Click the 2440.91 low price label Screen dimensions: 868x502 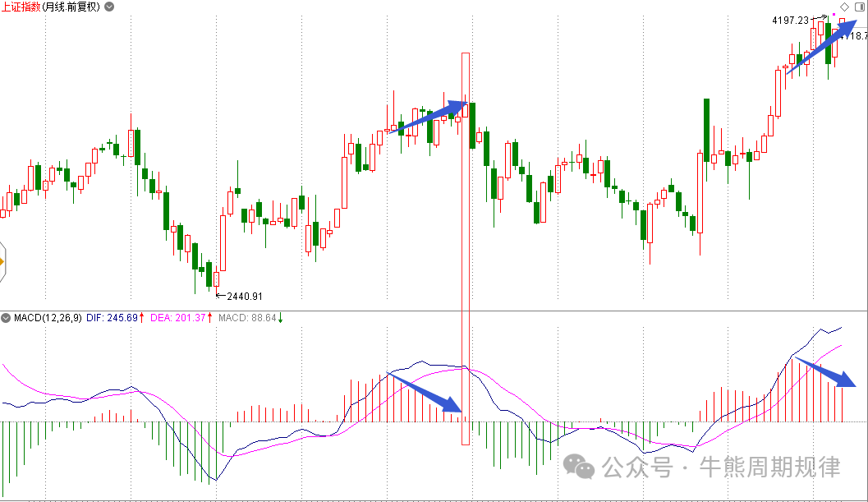[245, 297]
